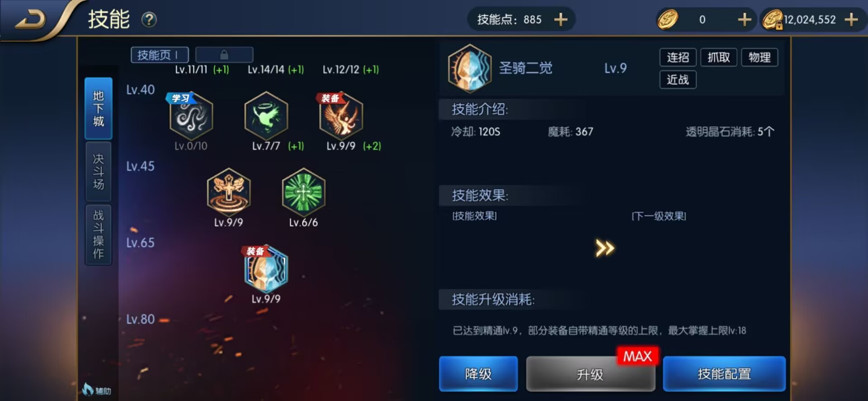Select the cross fountain skill at Lv.45

tap(228, 192)
